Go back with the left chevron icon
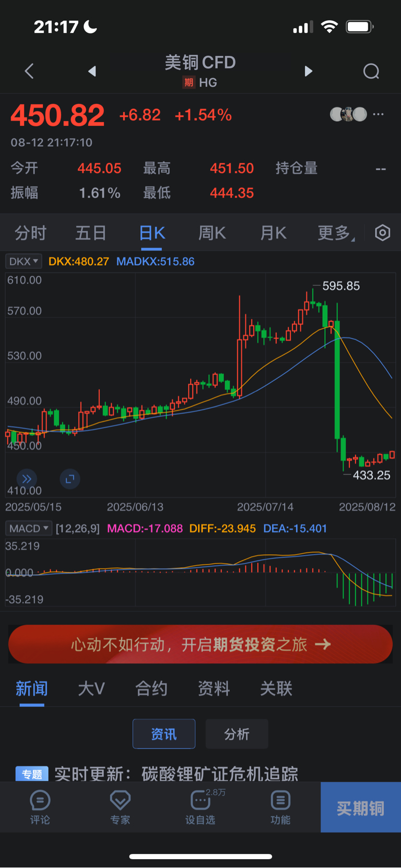The width and height of the screenshot is (401, 868). pos(29,71)
